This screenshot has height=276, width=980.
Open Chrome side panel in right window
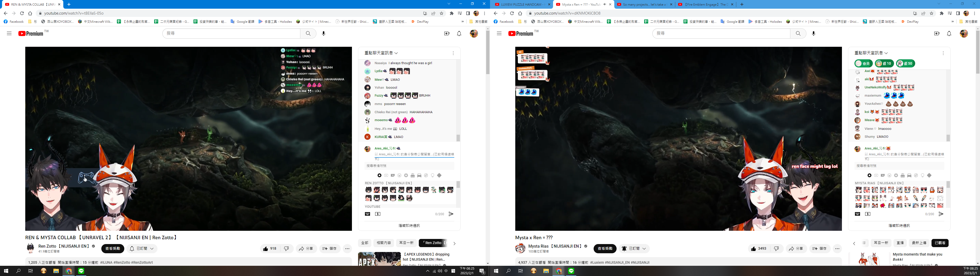pyautogui.click(x=958, y=13)
